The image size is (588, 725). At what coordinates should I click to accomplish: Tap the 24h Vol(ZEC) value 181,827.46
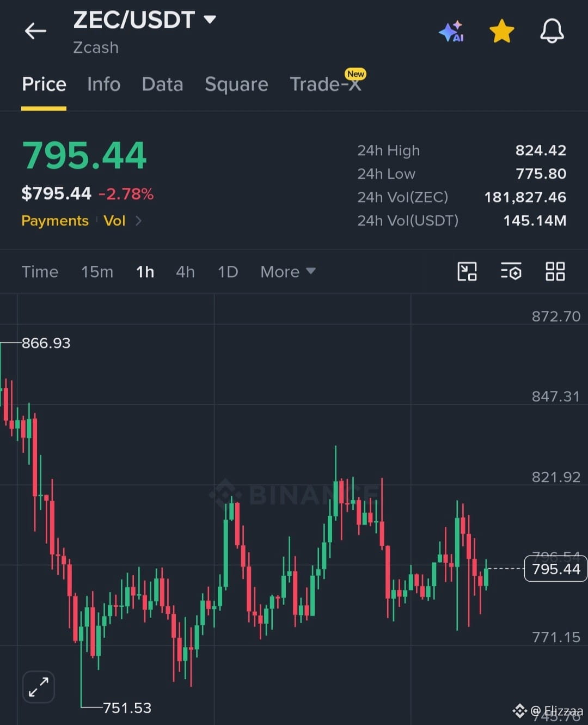(x=525, y=197)
